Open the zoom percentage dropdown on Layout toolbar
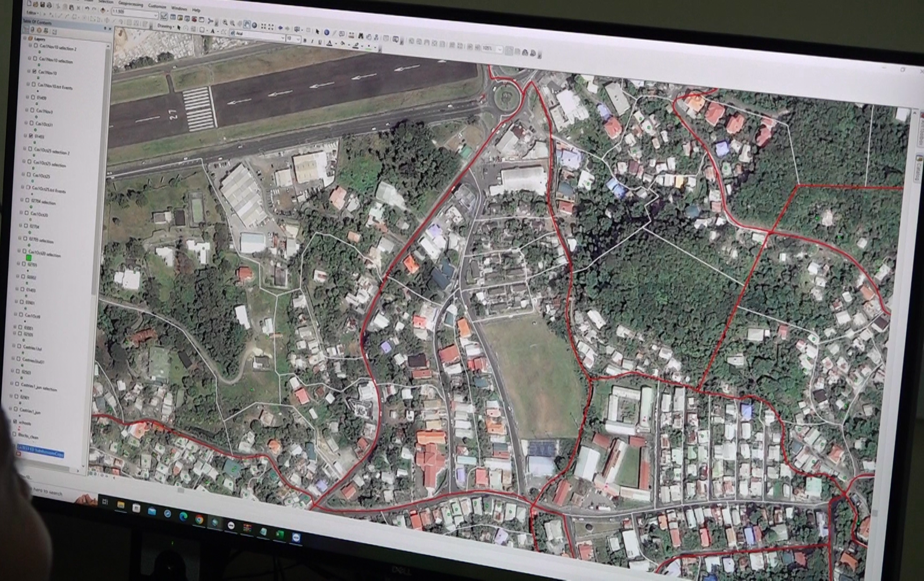Screen dimensions: 924x581 499,49
